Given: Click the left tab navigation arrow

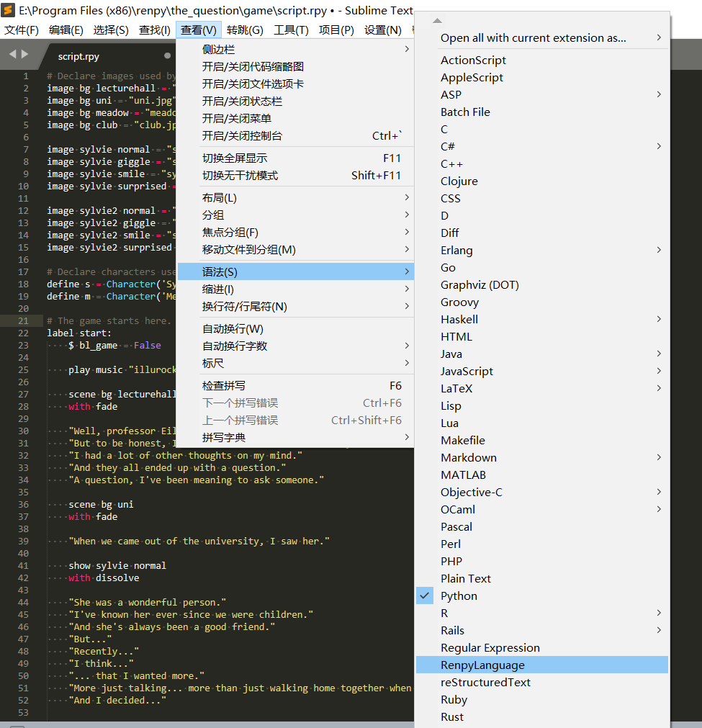Looking at the screenshot, I should (x=12, y=54).
